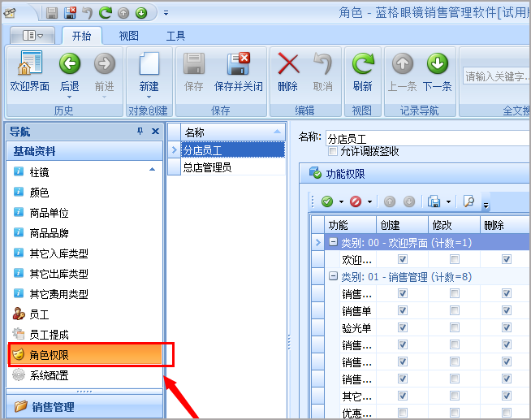The image size is (531, 420).
Task: Click navigation list scroll up arrow
Action: pos(153,169)
